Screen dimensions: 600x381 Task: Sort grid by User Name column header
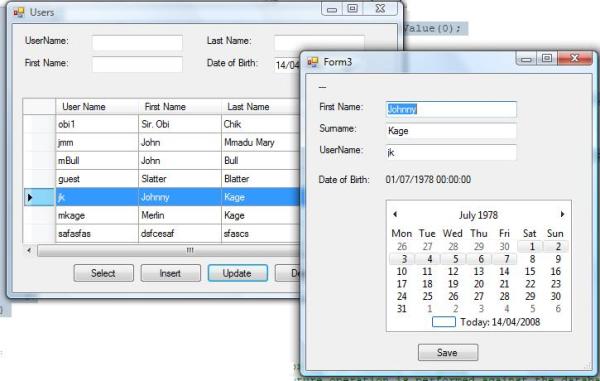tap(97, 107)
